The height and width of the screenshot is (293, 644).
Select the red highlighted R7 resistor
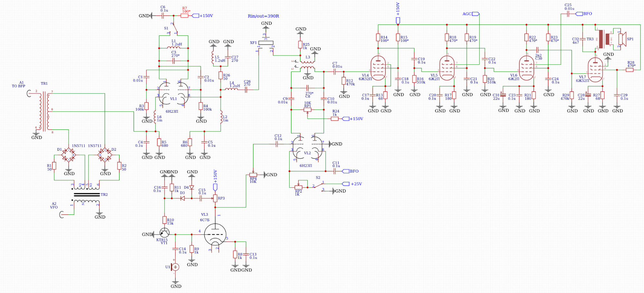185,15
